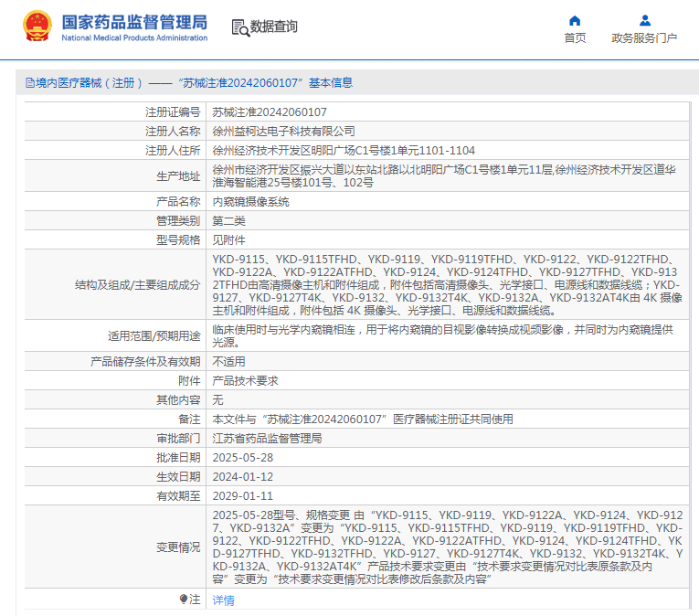699x616 pixels.
Task: Click 生效日期 row label
Action: pos(178,476)
